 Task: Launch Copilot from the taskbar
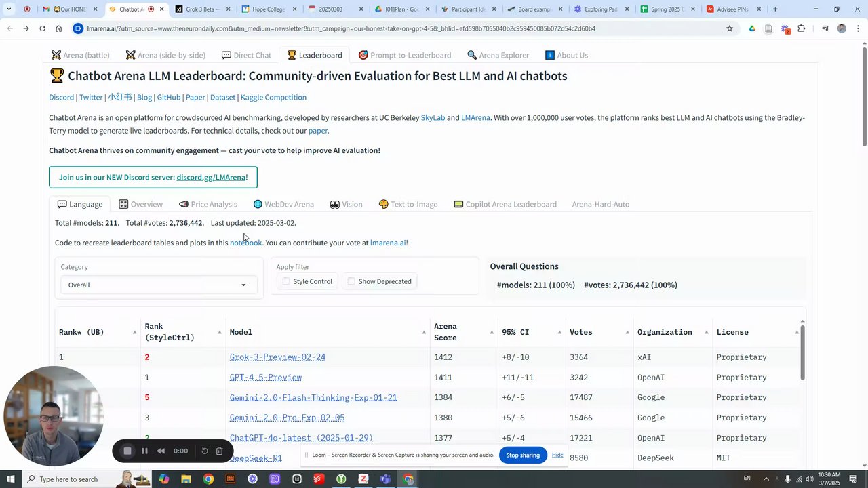(164, 479)
